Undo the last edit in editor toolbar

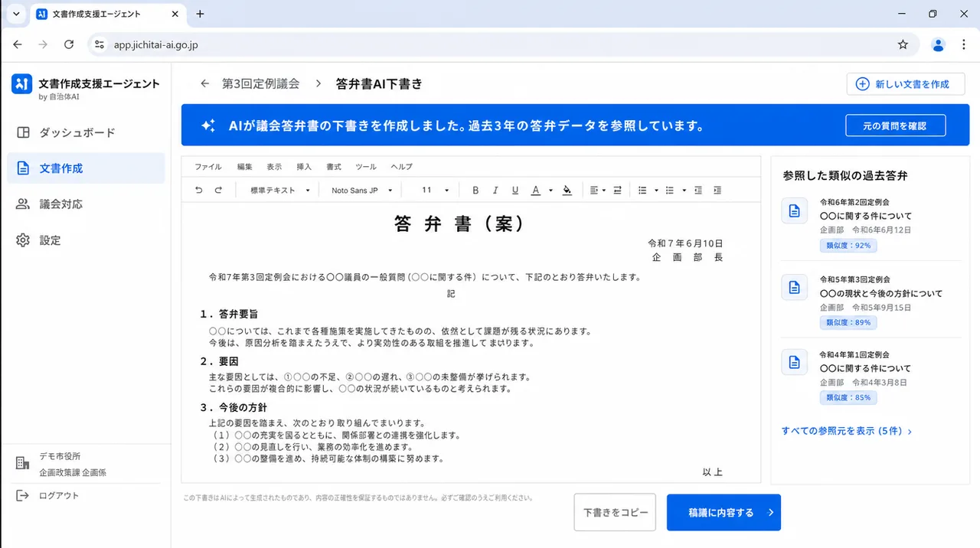(x=199, y=190)
